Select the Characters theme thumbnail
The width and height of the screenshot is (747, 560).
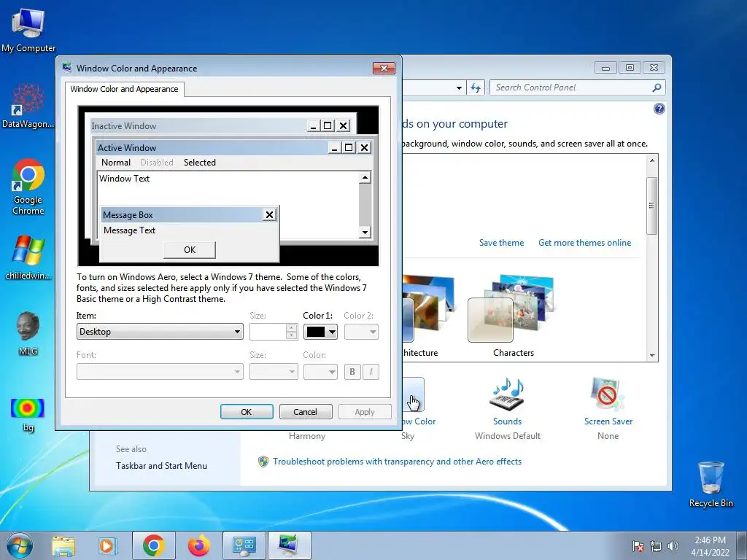[x=513, y=316]
